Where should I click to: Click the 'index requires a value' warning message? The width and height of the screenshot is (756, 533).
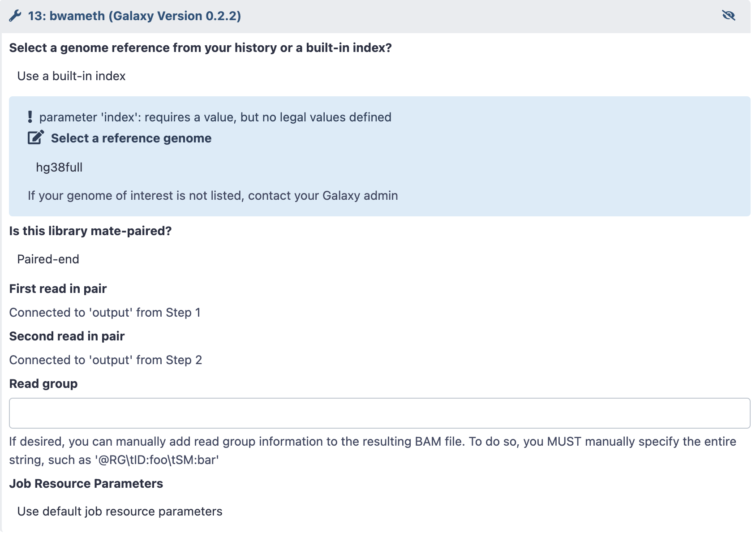pyautogui.click(x=215, y=117)
